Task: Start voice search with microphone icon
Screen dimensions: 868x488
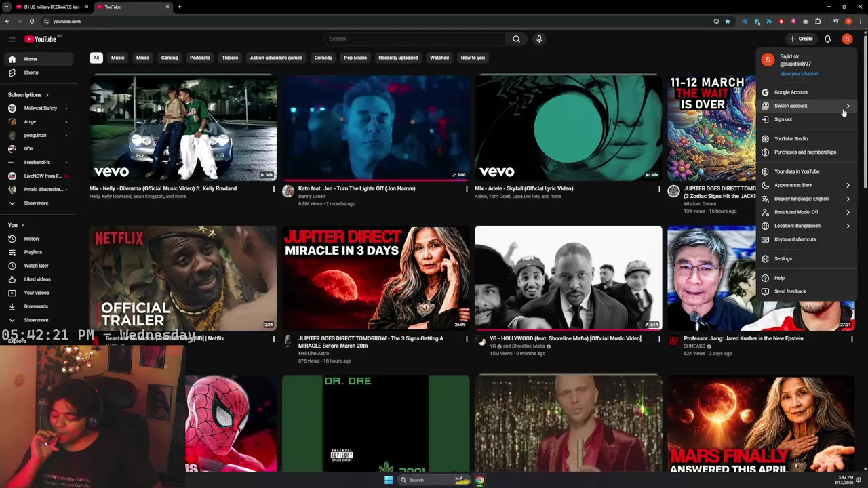Action: pos(539,39)
